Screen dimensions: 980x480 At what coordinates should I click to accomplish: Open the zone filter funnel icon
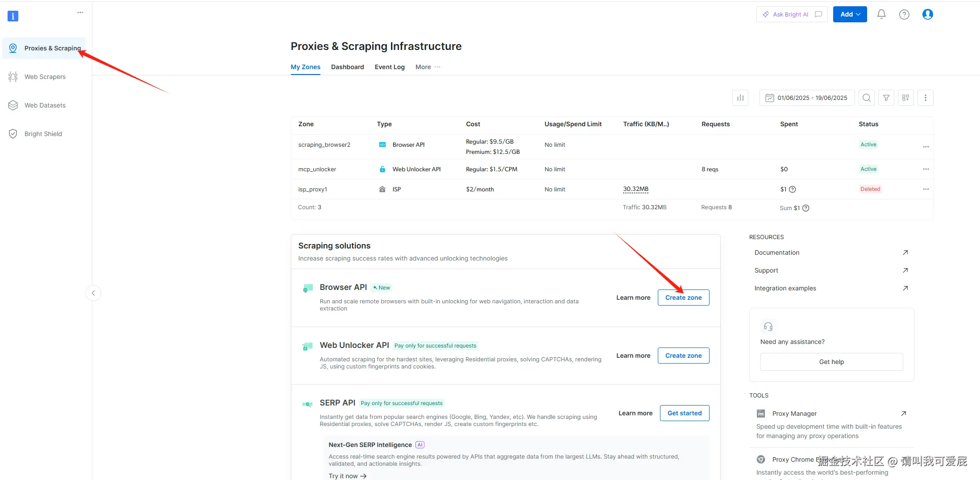tap(886, 98)
